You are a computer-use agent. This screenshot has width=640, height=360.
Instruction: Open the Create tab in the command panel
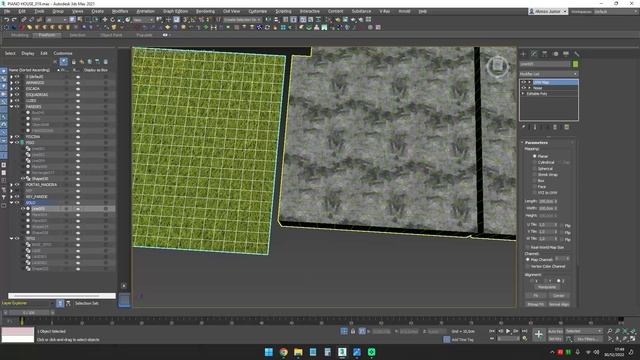524,54
